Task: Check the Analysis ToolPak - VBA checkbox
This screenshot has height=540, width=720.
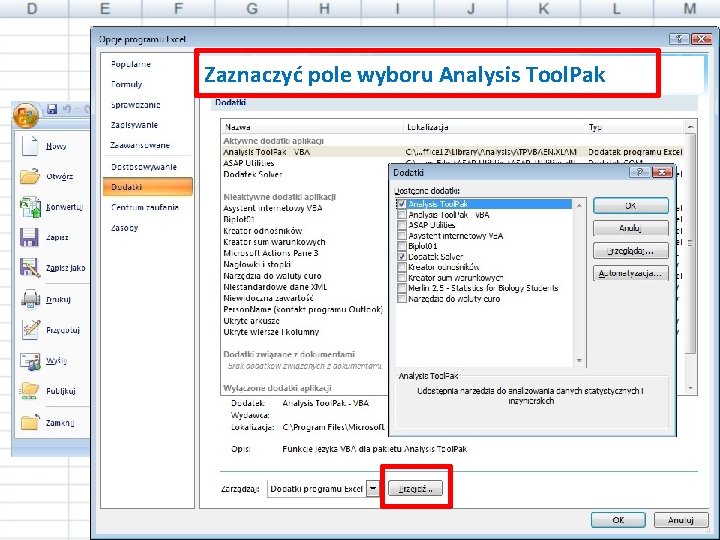Action: (402, 214)
